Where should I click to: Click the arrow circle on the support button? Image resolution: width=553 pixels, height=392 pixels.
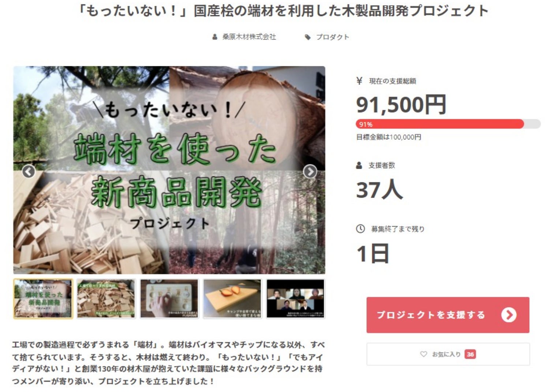click(509, 315)
